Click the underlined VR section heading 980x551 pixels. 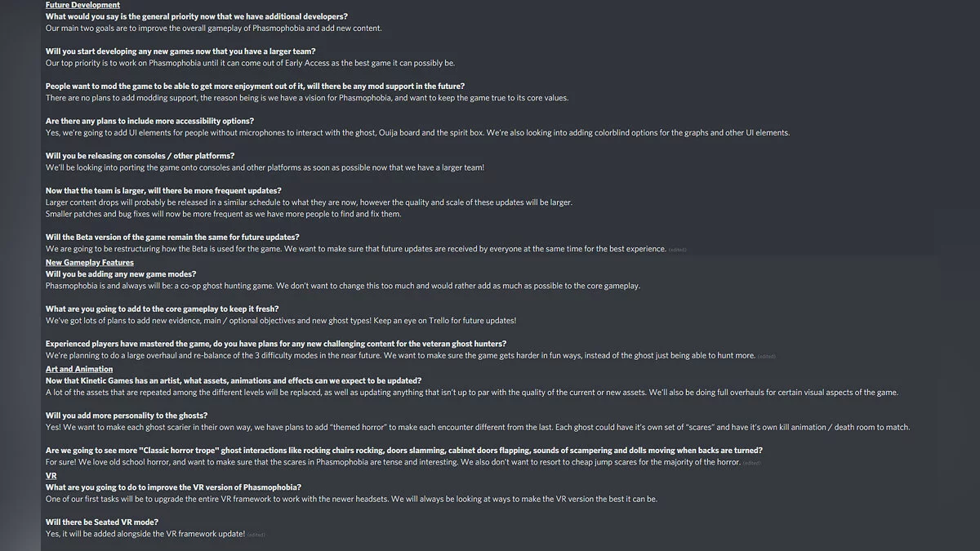pyautogui.click(x=51, y=475)
